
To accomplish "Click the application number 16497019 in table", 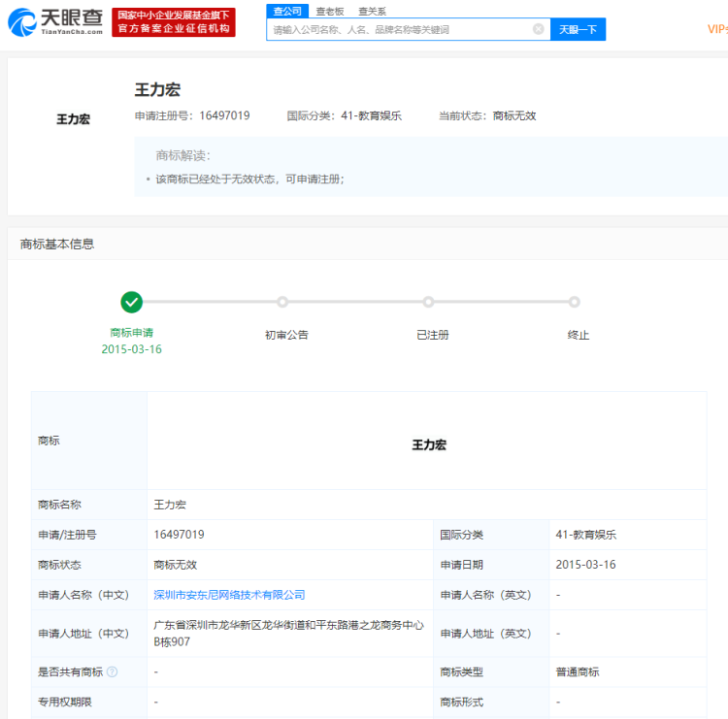I will (179, 535).
